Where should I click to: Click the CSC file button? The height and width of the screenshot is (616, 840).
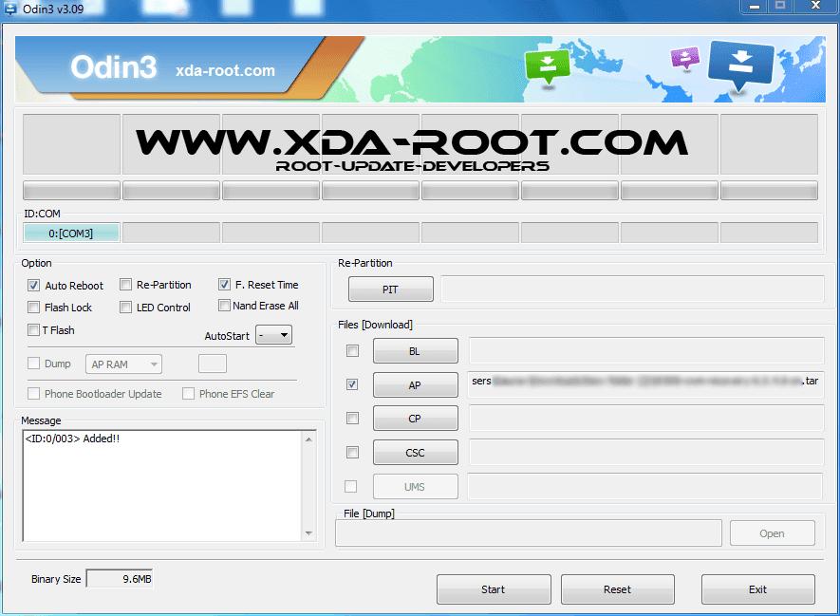click(415, 453)
